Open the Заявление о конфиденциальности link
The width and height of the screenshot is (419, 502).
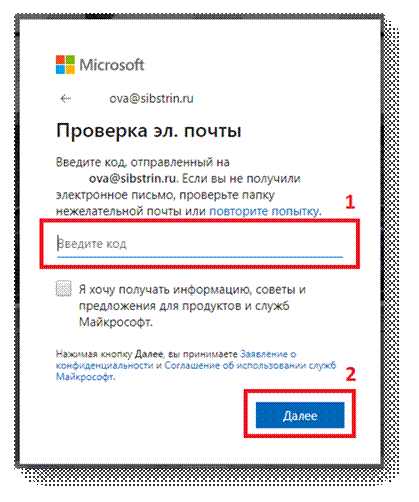(176, 359)
